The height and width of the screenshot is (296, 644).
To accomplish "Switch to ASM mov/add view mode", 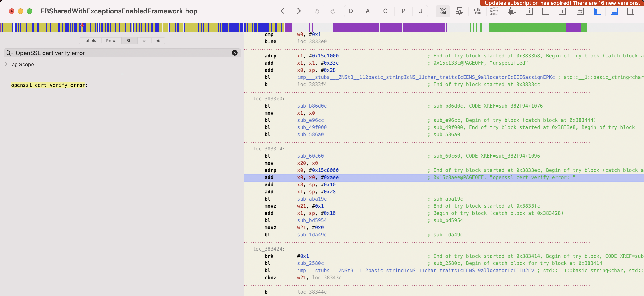I will (x=443, y=11).
